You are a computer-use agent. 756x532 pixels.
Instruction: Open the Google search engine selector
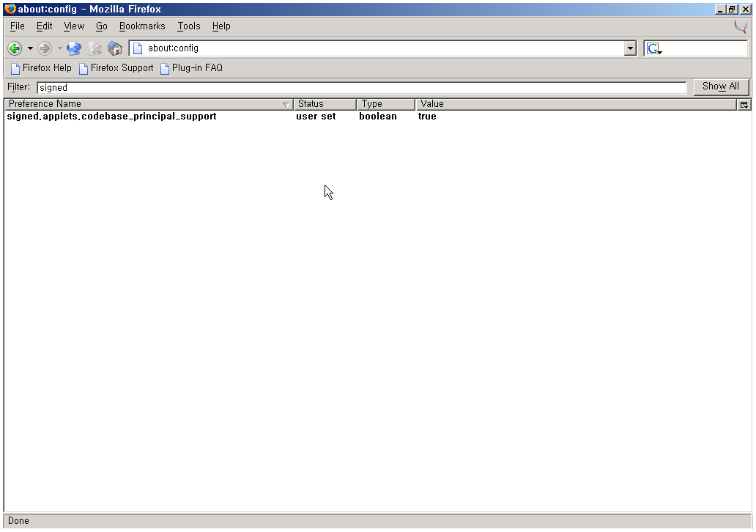pyautogui.click(x=654, y=48)
